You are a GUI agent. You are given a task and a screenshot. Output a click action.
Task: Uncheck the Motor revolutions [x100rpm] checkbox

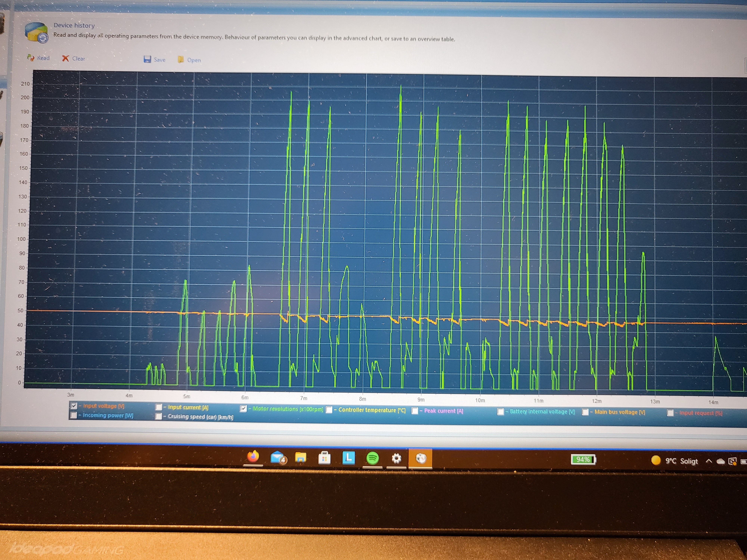[244, 408]
